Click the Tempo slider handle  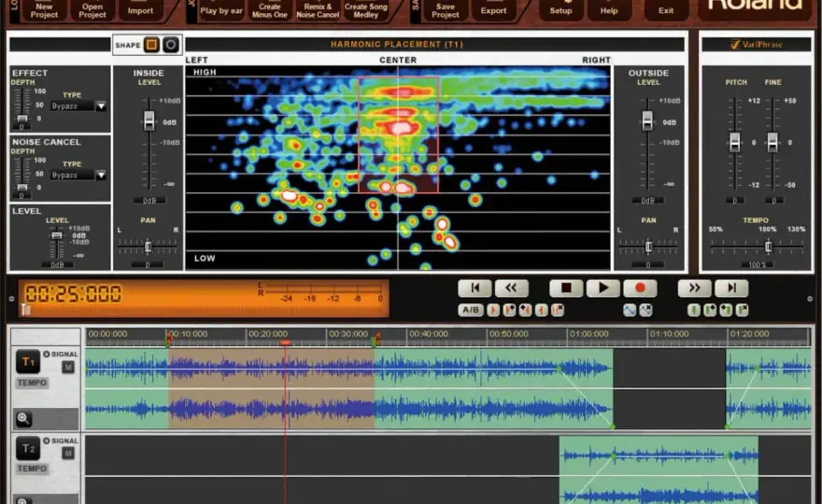[x=769, y=245]
